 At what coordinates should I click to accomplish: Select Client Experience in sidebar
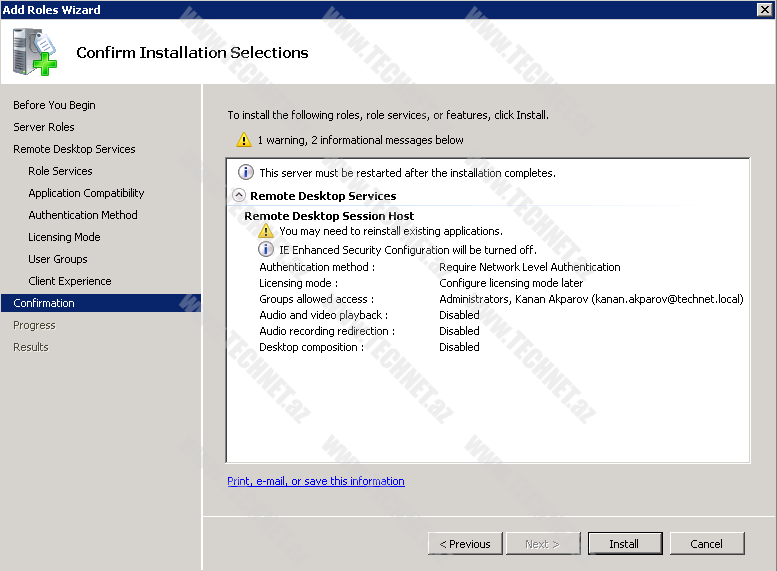click(70, 281)
